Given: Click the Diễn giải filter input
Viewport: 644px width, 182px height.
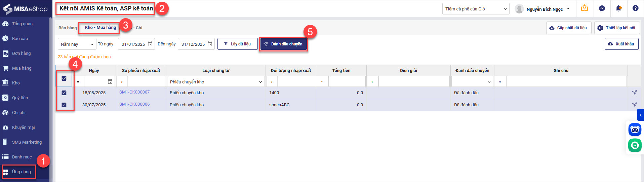Looking at the screenshot, I should (414, 82).
